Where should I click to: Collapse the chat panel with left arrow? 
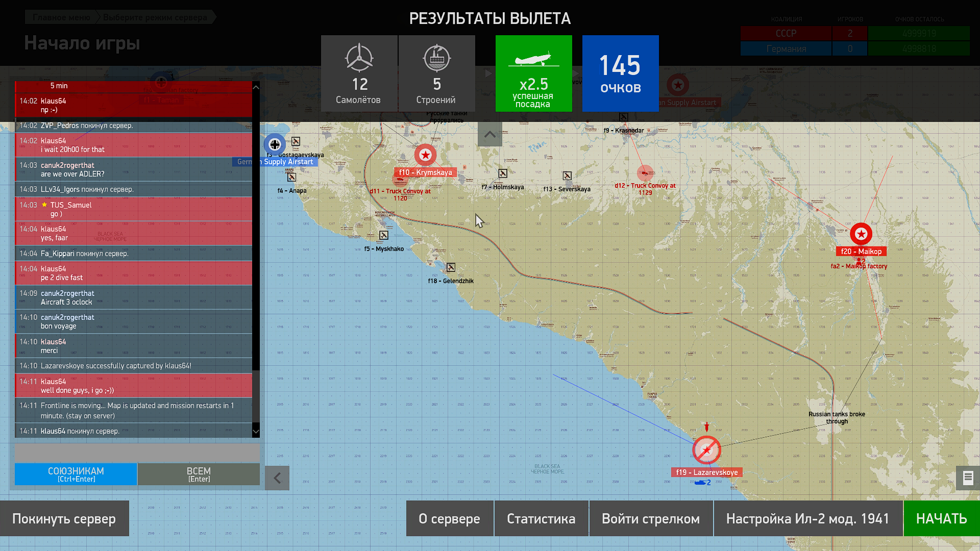[277, 478]
